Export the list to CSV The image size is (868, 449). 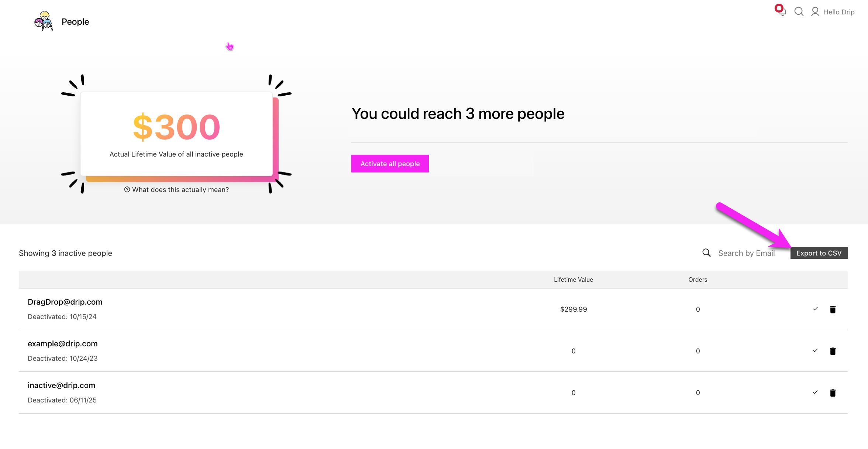(x=819, y=253)
